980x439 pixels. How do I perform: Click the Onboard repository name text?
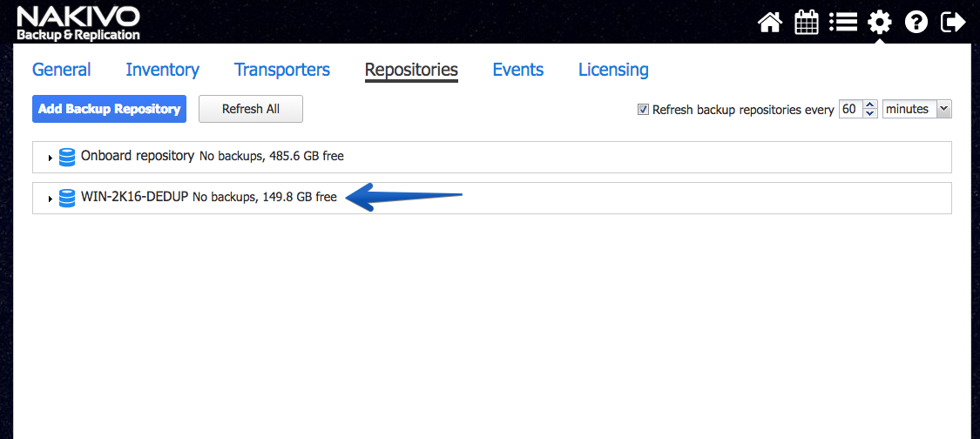(138, 156)
